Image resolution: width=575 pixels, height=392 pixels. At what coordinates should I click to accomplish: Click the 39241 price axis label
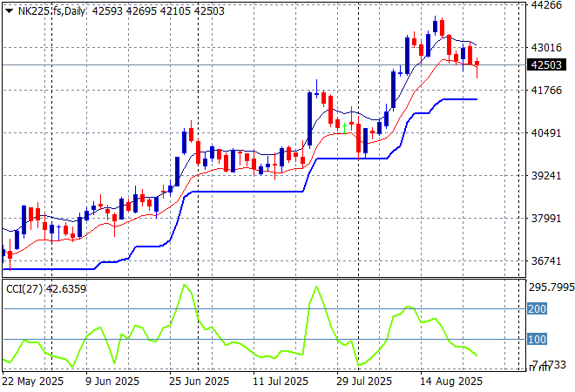click(545, 176)
